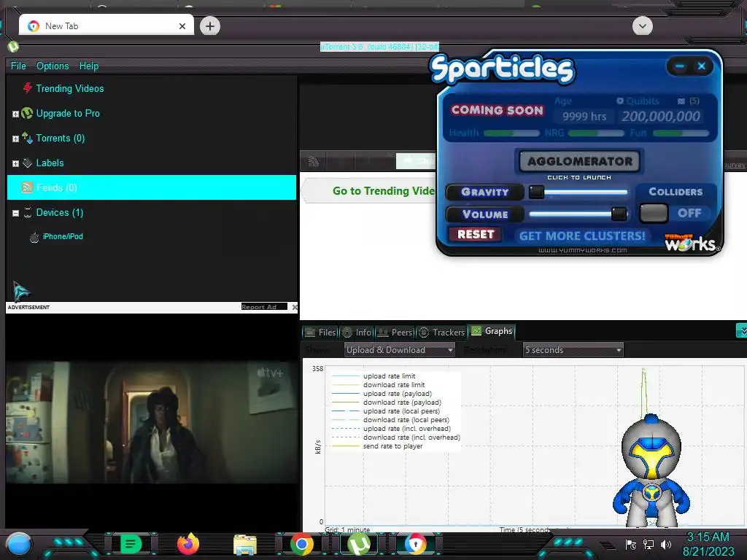Adjust the Volume slider handle
The height and width of the screenshot is (560, 747).
click(619, 214)
